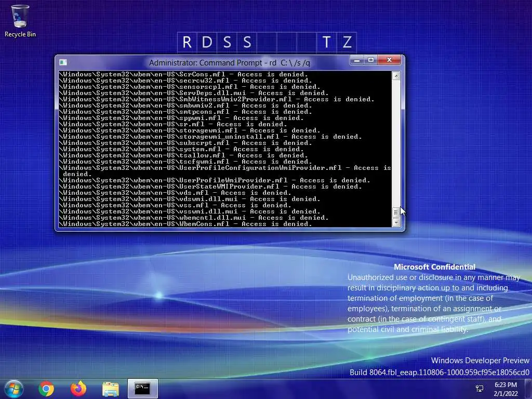Launch Google Chrome from the taskbar

46,389
